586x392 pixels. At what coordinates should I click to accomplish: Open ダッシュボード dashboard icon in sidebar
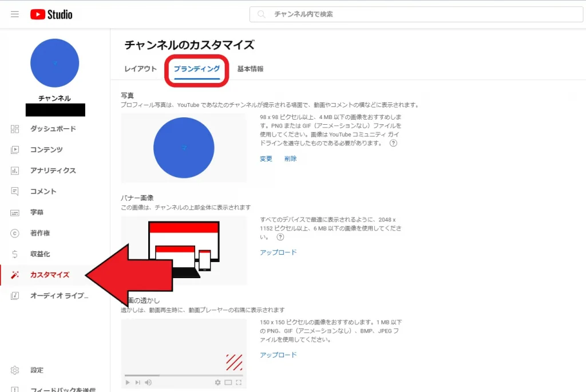pyautogui.click(x=15, y=129)
